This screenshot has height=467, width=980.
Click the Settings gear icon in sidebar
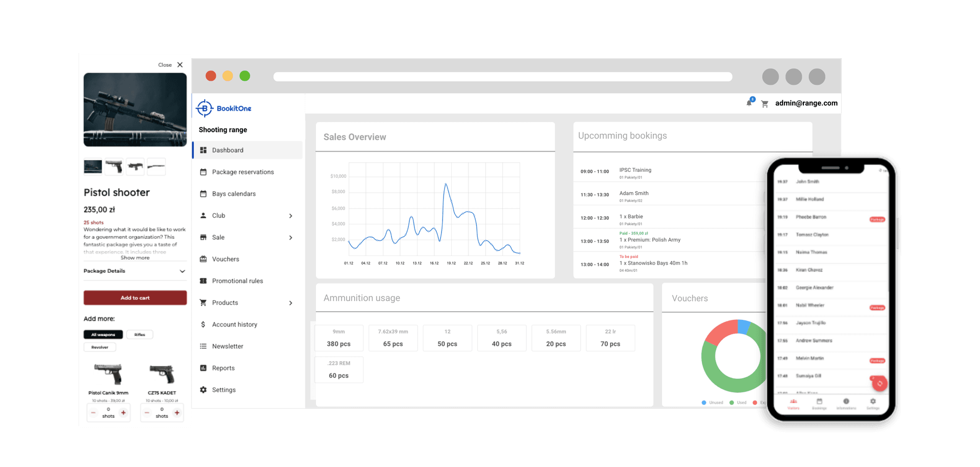(x=203, y=390)
